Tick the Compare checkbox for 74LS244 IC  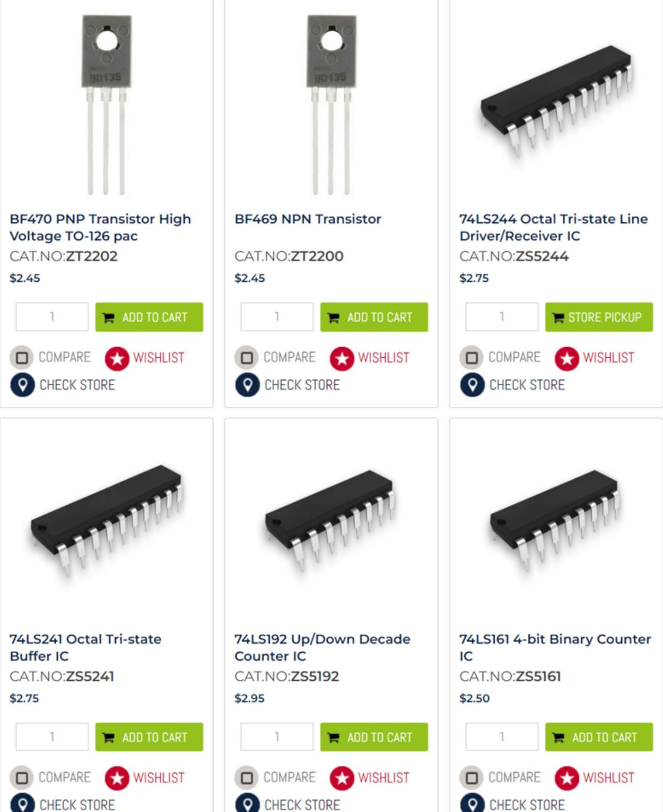(x=472, y=358)
